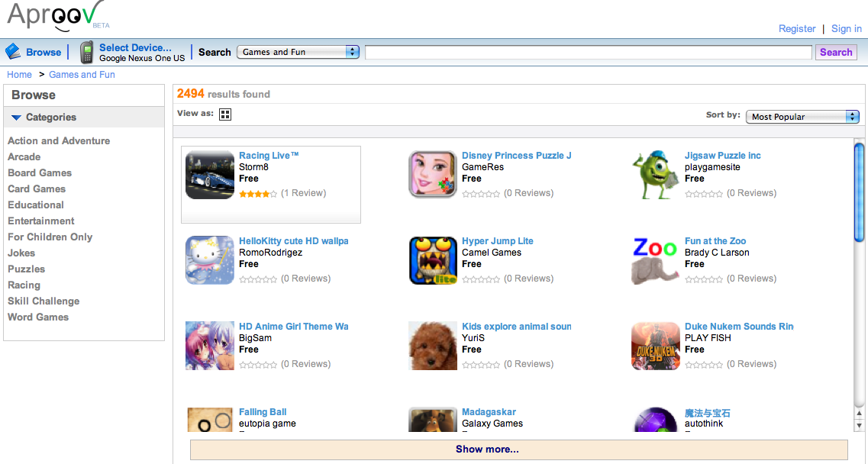868x464 pixels.
Task: Click Disney Princess Puzzle star rating
Action: coord(481,194)
